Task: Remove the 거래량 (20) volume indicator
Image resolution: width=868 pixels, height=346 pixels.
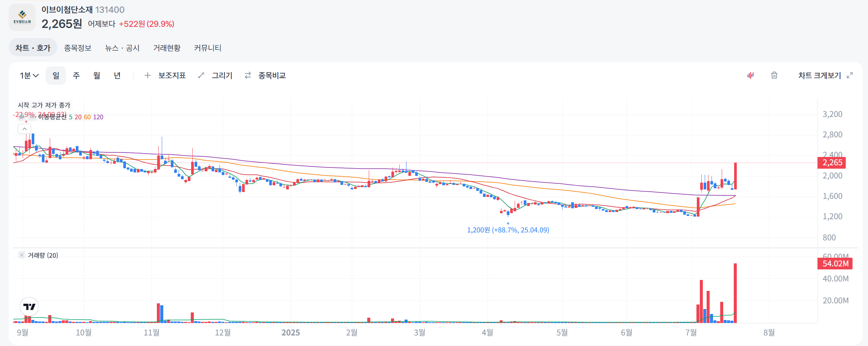Action: point(21,255)
